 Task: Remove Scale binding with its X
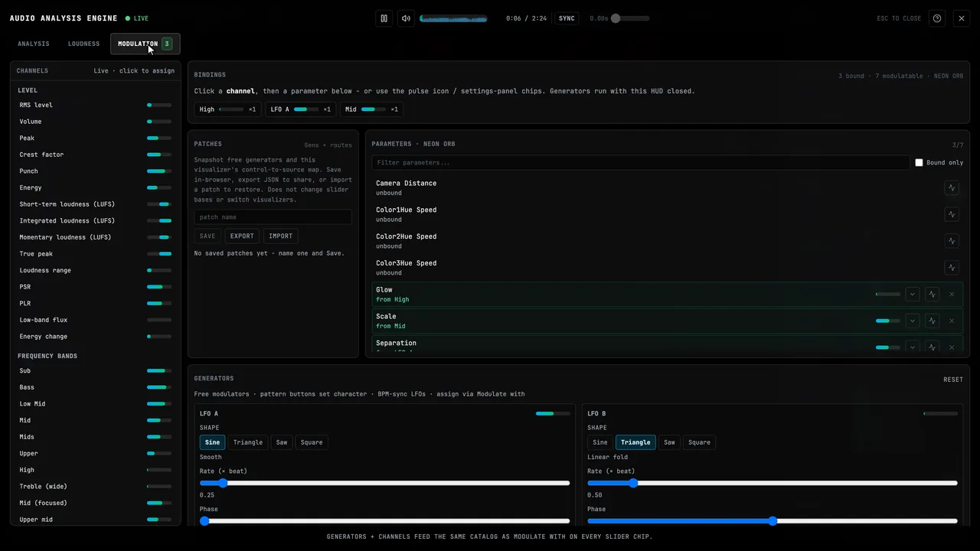(x=952, y=321)
